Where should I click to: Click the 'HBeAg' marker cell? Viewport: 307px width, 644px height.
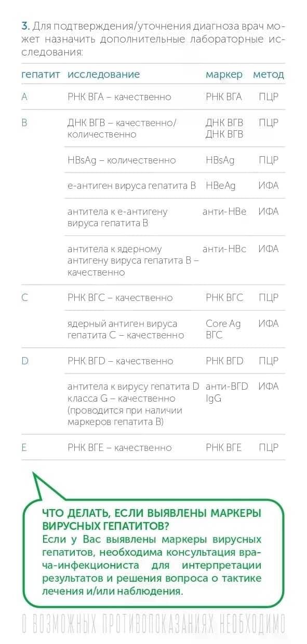[221, 186]
